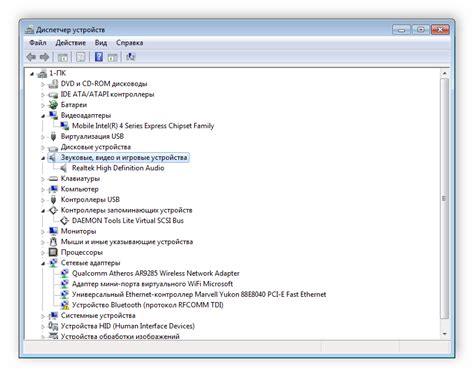Click the DAEMON Tools Lite SCSI Bus icon
474x377 pixels.
(64, 221)
